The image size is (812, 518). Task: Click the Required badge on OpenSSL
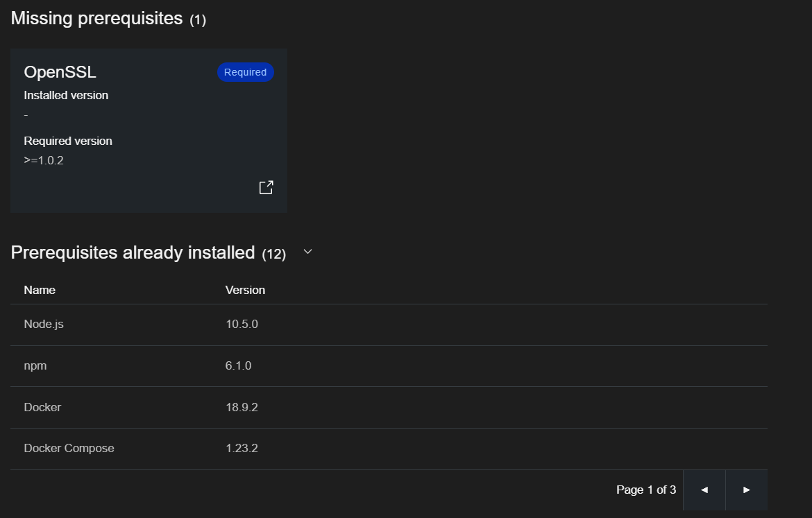(245, 71)
